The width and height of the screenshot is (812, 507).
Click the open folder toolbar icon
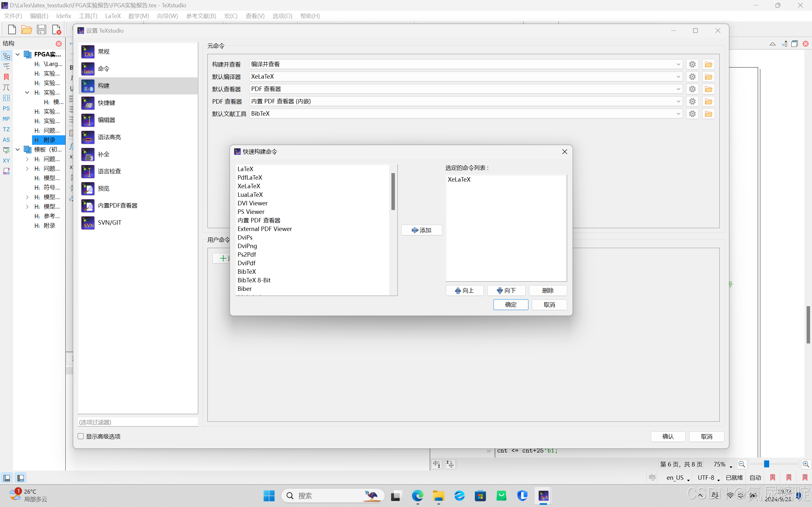27,30
